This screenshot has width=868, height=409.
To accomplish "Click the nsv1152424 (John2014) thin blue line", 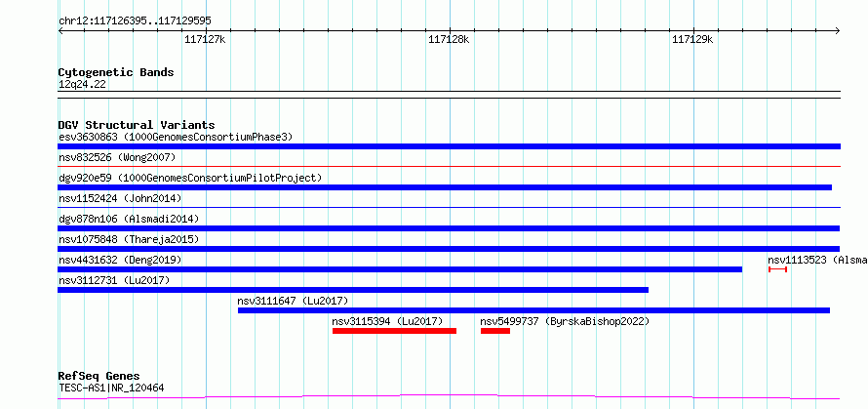I will pos(449,207).
